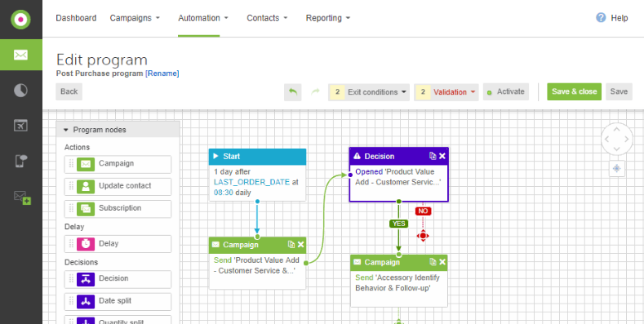The width and height of the screenshot is (644, 324).
Task: Copy the Decision node on canvas
Action: point(433,156)
